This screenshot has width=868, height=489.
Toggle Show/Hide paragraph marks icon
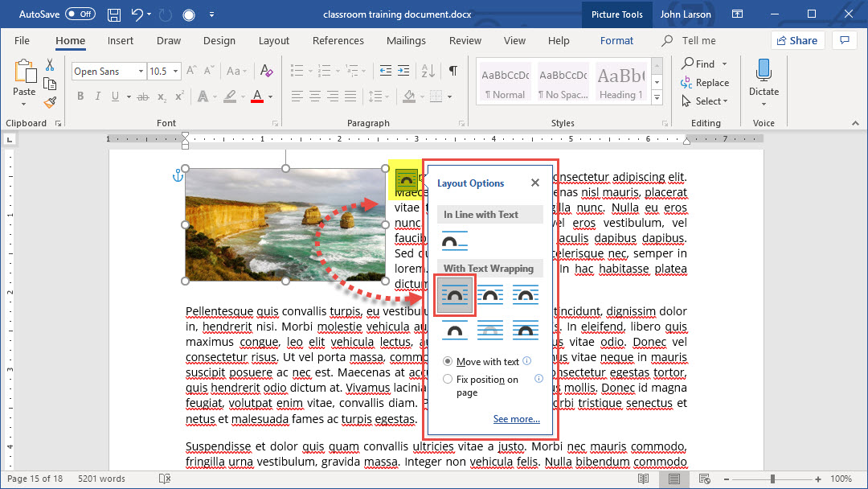453,72
